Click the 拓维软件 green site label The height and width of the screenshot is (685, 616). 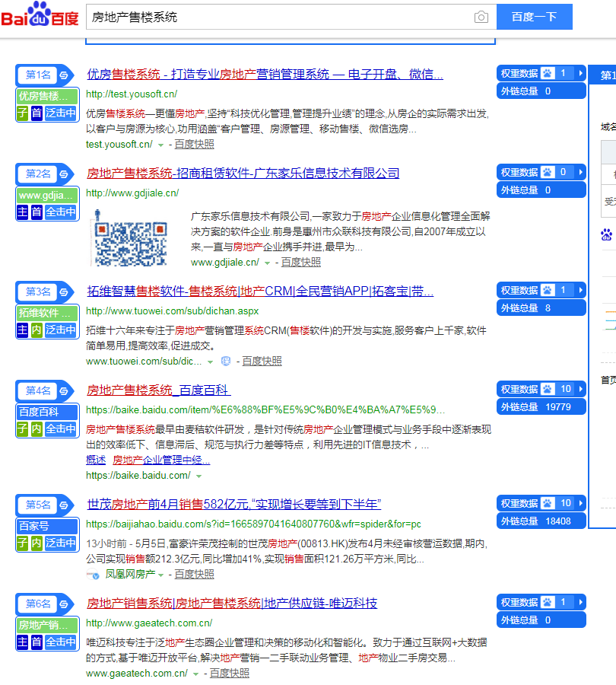(x=47, y=314)
